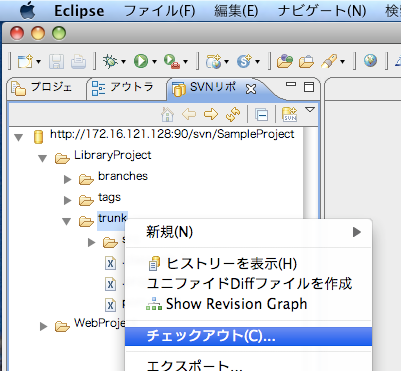Click the Collapse All icon in SVN view
This screenshot has width=401, height=371.
click(x=262, y=115)
